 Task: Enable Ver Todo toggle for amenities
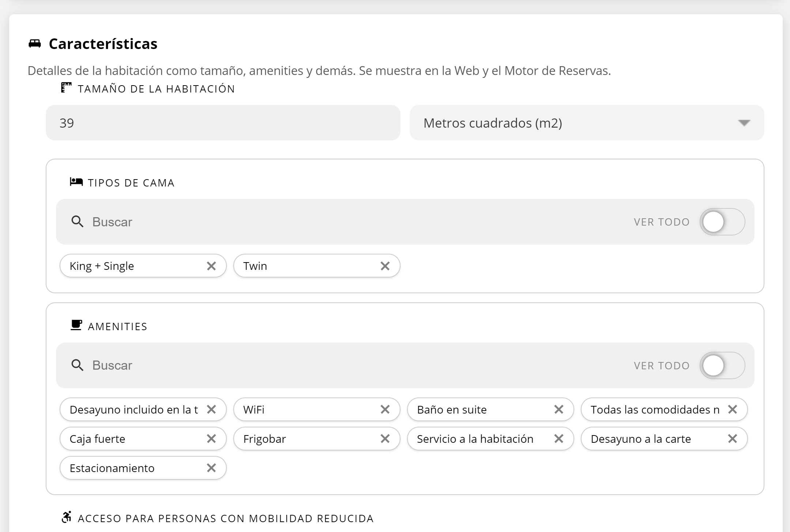(x=722, y=365)
